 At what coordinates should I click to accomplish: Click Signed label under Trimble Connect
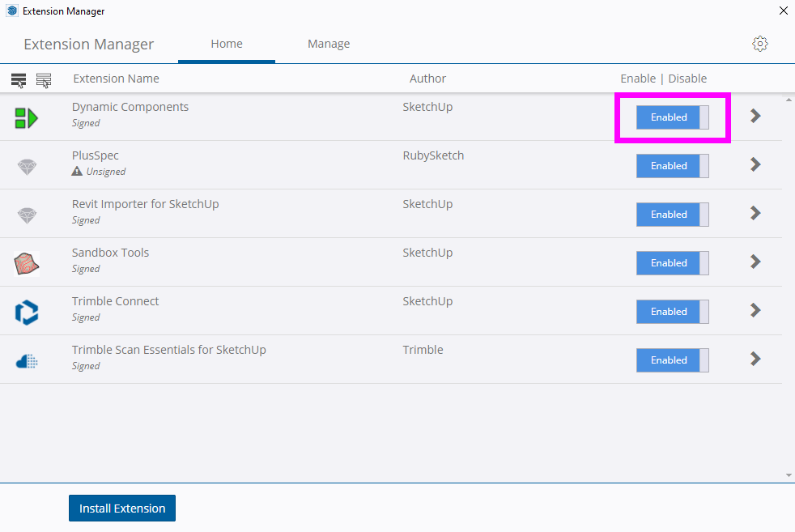(x=86, y=317)
